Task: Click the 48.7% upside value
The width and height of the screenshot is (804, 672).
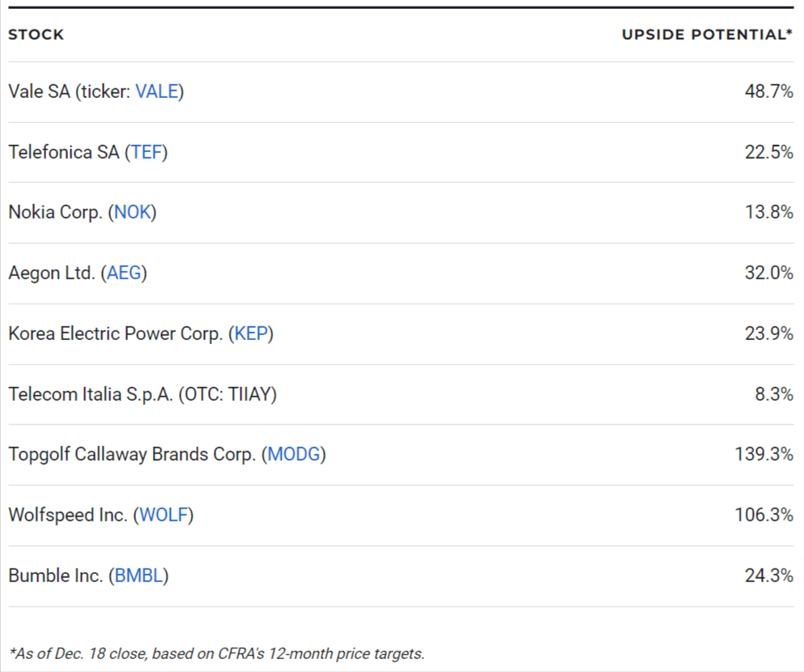Action: point(768,91)
